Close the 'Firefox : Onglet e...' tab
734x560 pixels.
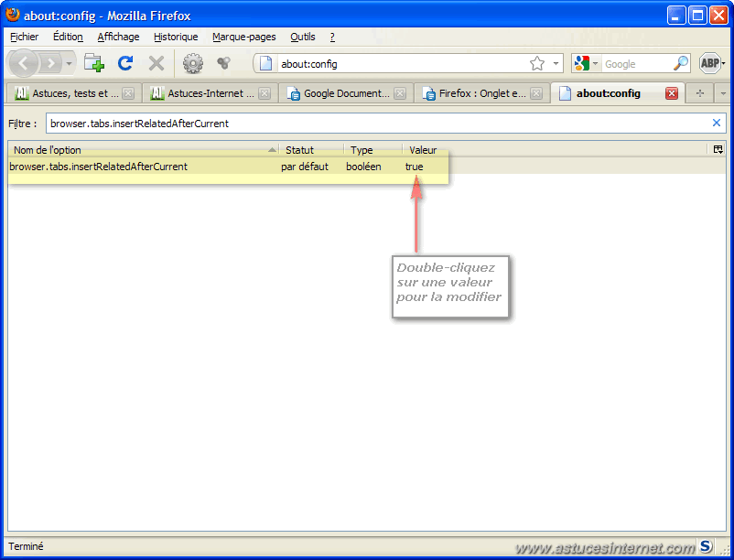click(536, 93)
